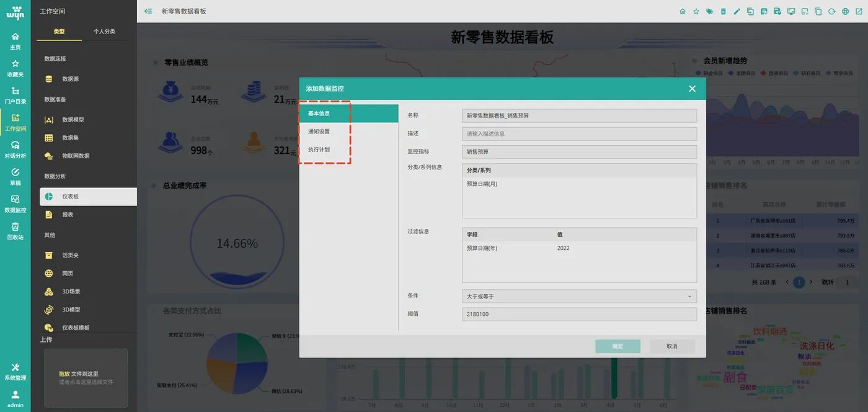Switch to 通知设置 tab in dialog
The image size is (868, 412).
348,132
